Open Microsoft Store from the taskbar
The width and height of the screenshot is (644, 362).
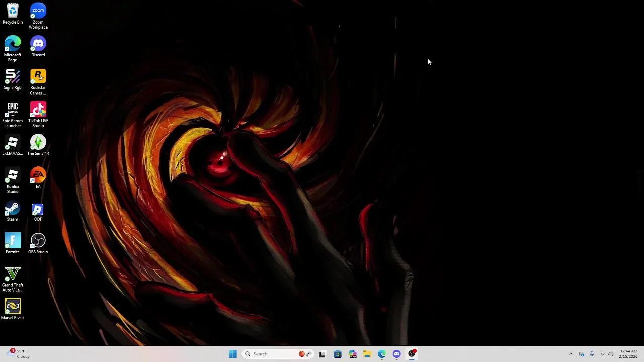tap(338, 354)
